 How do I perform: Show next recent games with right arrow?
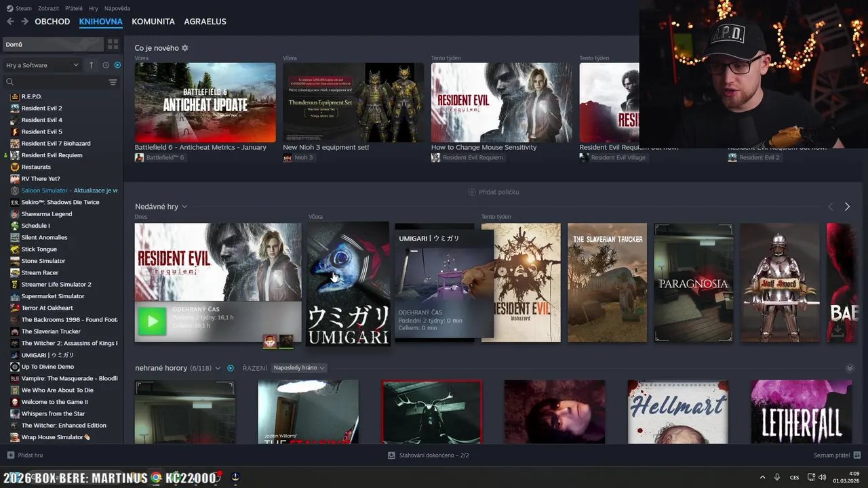coord(847,207)
